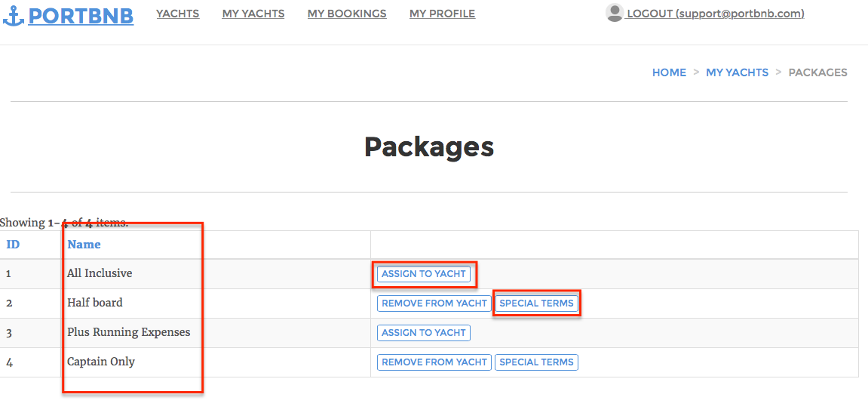Open Special Terms for Captain Only
Image resolution: width=868 pixels, height=419 pixels.
click(x=536, y=362)
